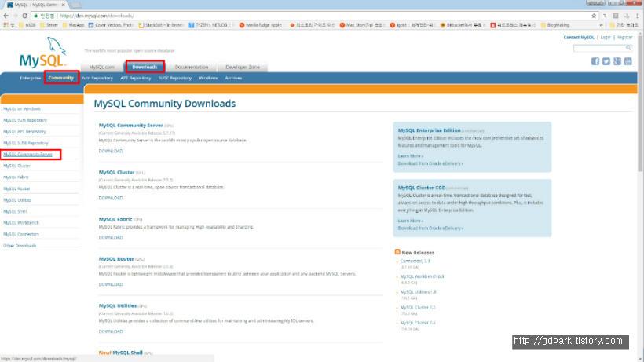This screenshot has width=644, height=362.
Task: Open the BlogMaking bookmark folder
Action: click(555, 25)
